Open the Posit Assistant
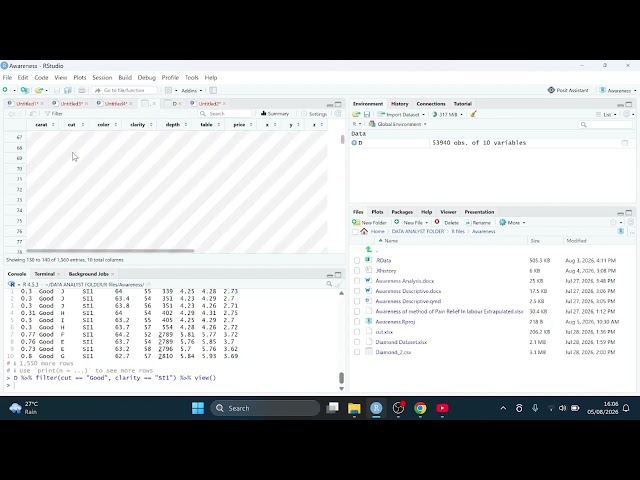This screenshot has width=640, height=480. click(x=568, y=90)
